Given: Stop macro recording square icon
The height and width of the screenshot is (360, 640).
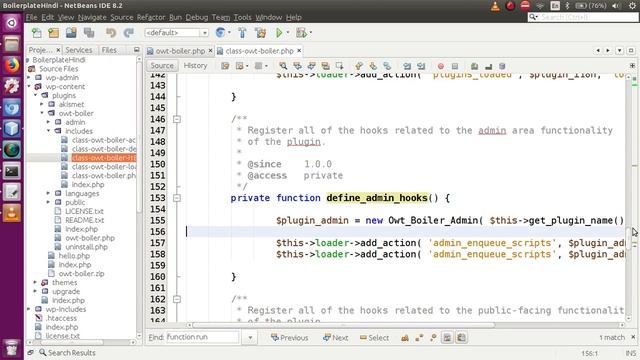Looking at the screenshot, I should (455, 66).
